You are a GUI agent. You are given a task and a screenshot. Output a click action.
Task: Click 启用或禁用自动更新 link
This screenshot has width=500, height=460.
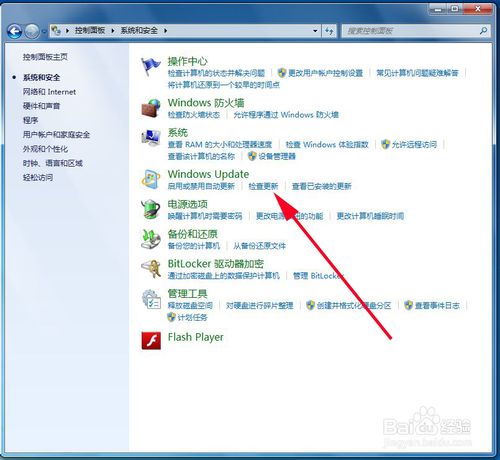tap(201, 186)
